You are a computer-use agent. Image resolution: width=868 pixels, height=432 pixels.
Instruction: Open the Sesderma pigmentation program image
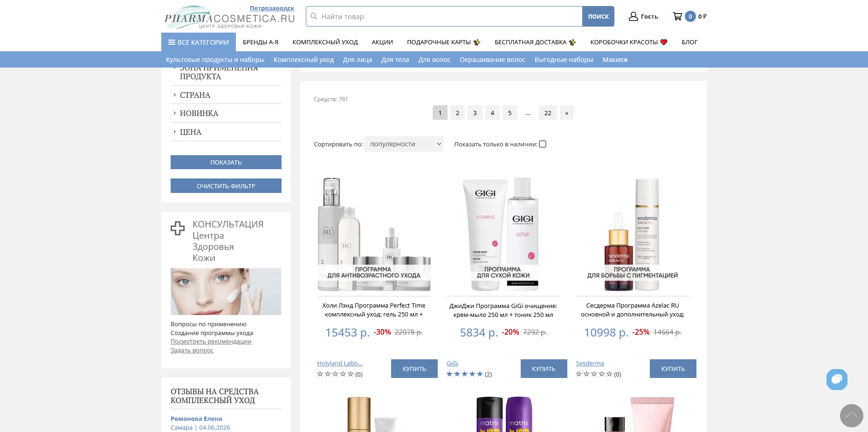pyautogui.click(x=633, y=234)
